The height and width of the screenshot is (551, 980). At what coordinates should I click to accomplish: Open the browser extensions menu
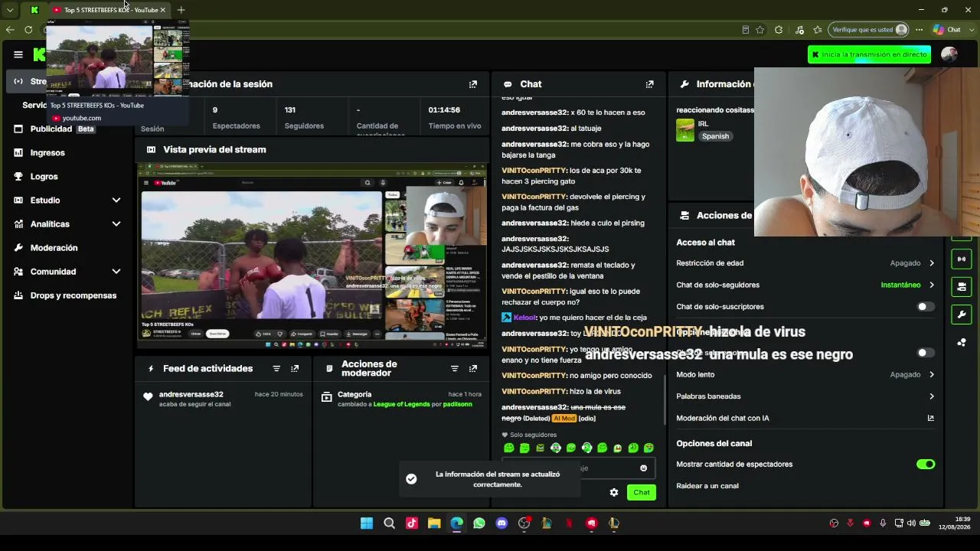(x=779, y=30)
